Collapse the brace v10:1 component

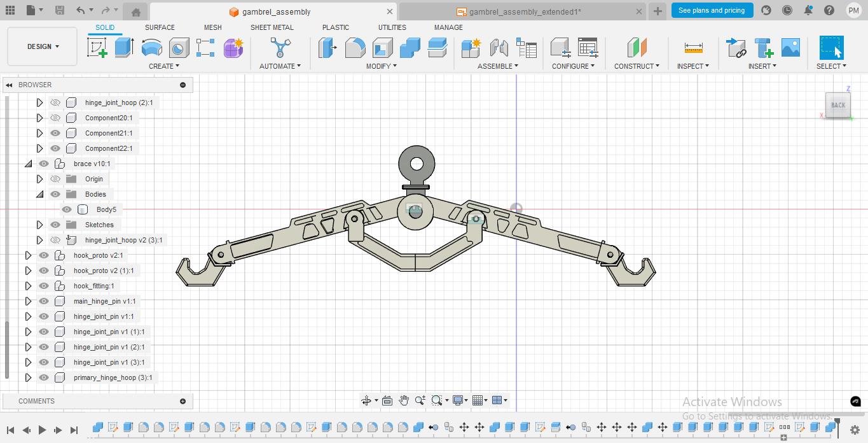pyautogui.click(x=28, y=164)
